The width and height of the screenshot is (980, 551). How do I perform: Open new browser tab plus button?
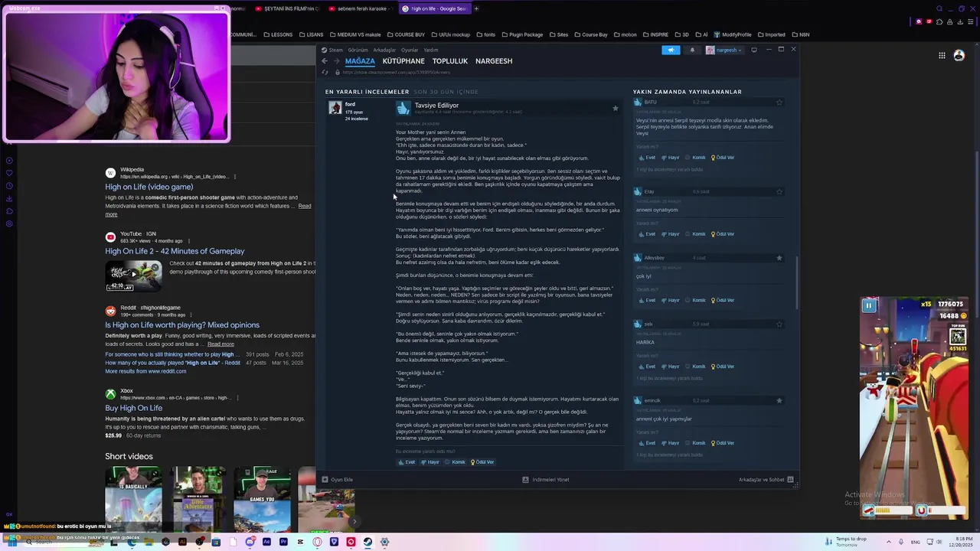(476, 8)
